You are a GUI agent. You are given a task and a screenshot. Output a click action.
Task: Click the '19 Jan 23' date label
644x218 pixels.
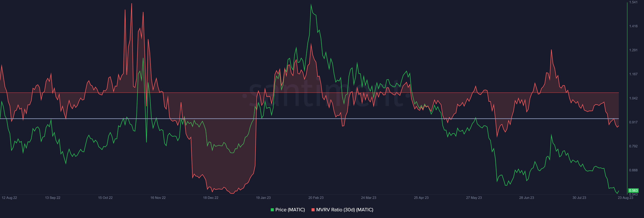tap(263, 198)
